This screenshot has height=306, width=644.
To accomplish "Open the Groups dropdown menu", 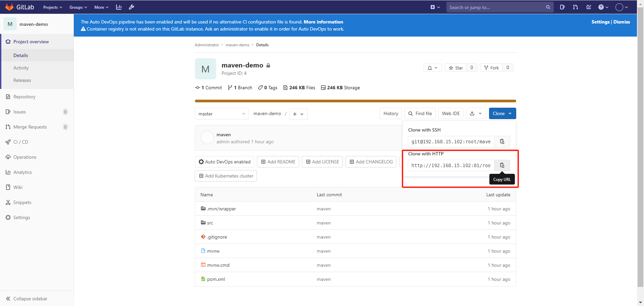I will click(x=78, y=7).
